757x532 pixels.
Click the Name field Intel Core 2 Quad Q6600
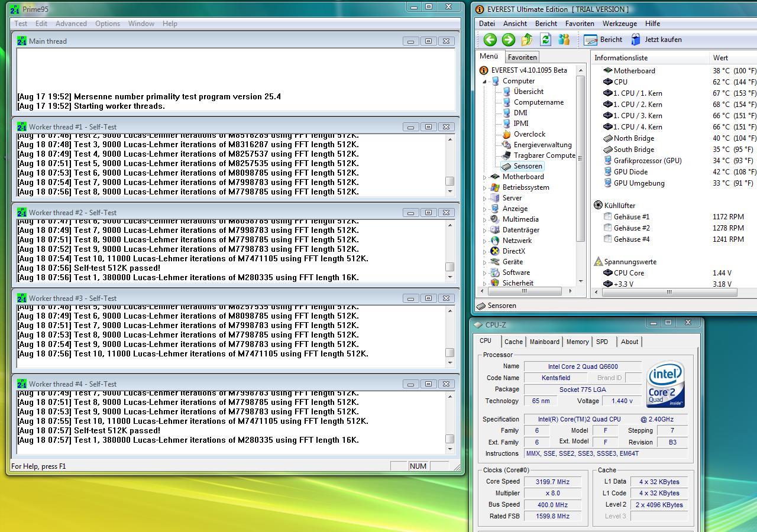(583, 366)
